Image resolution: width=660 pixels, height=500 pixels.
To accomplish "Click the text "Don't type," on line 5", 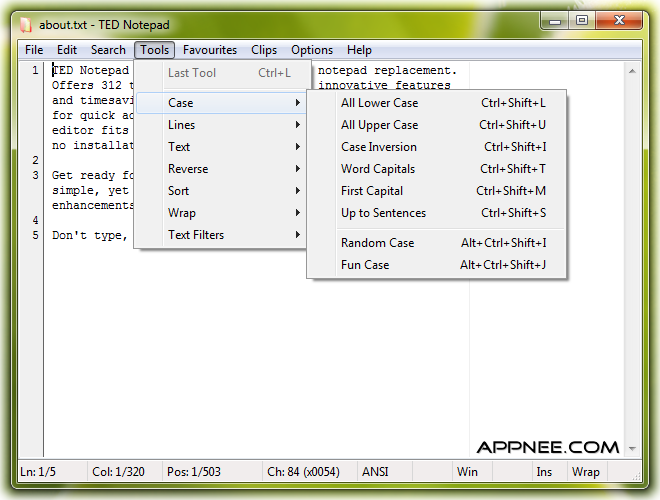I will [90, 236].
